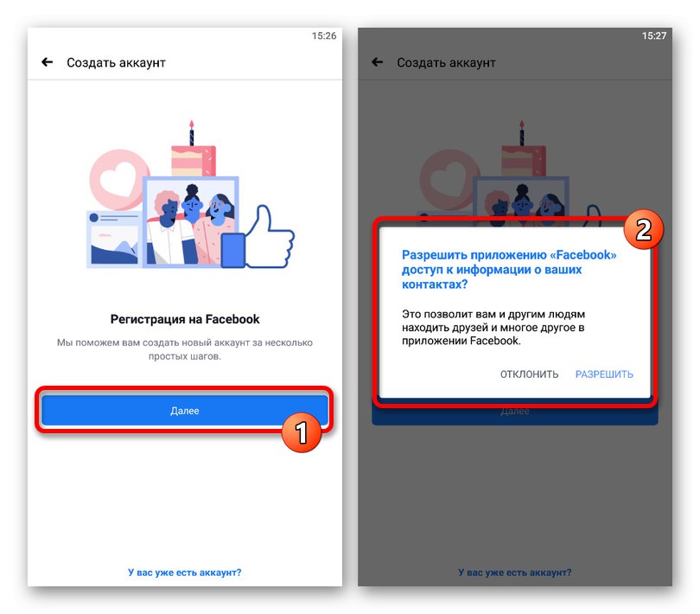Click the three friends photo on the white screen
Screen dimensions: 700x614
(x=191, y=221)
